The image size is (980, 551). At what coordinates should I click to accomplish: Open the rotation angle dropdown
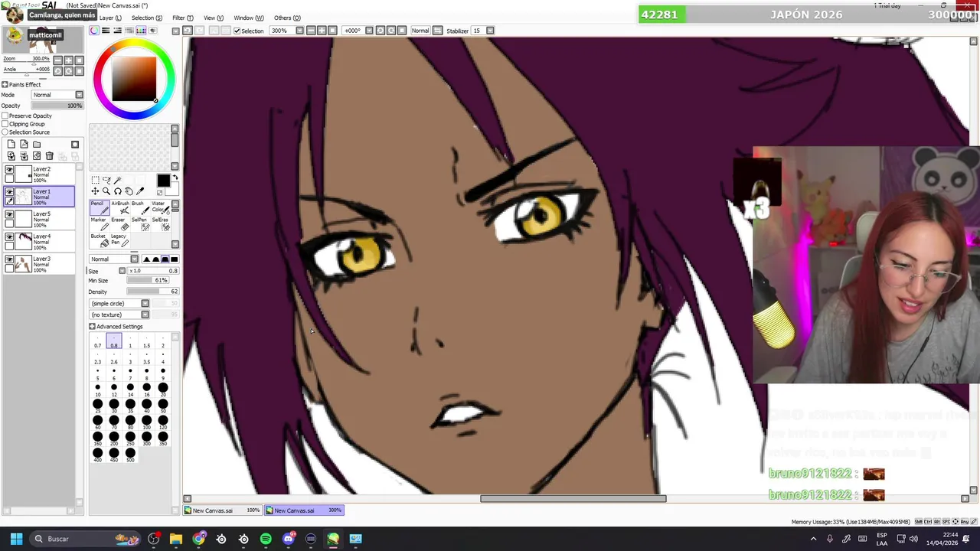[x=369, y=31]
